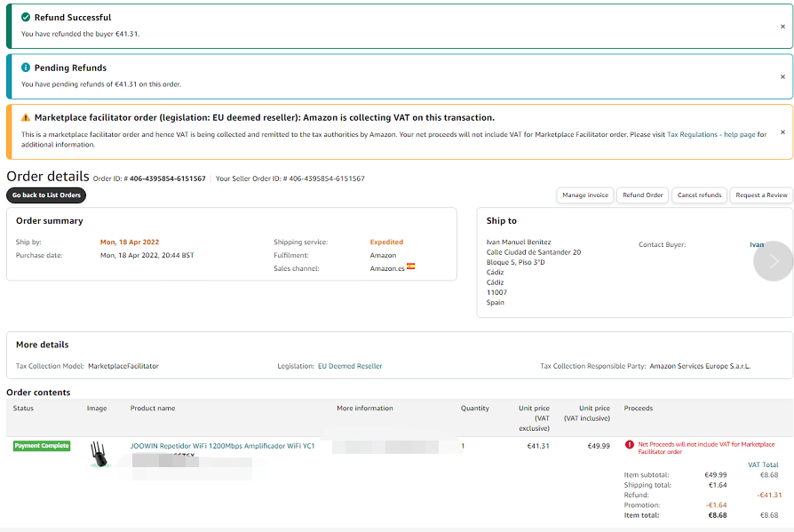Click the EU Deemed Reseller legislation link
Screen dimensions: 794x532
(350, 366)
